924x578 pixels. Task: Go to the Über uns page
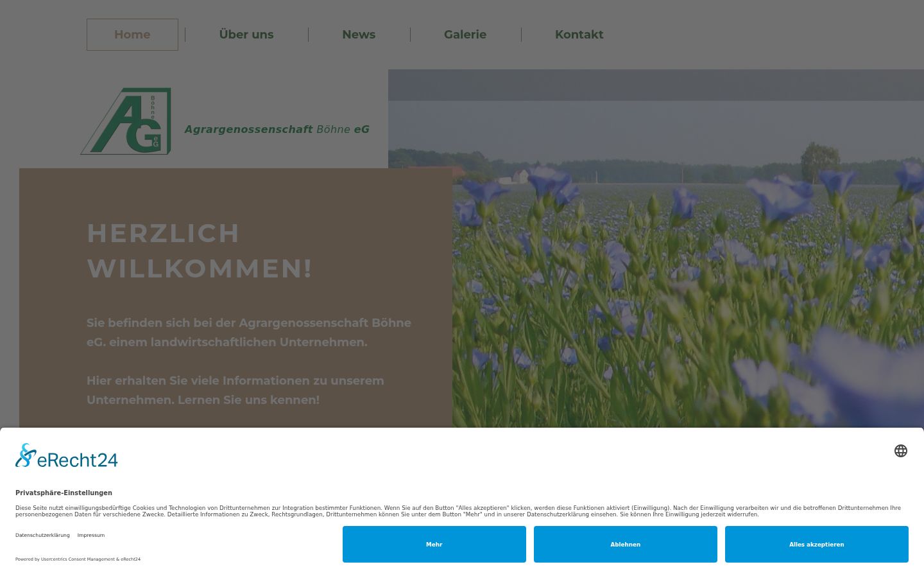tap(246, 35)
